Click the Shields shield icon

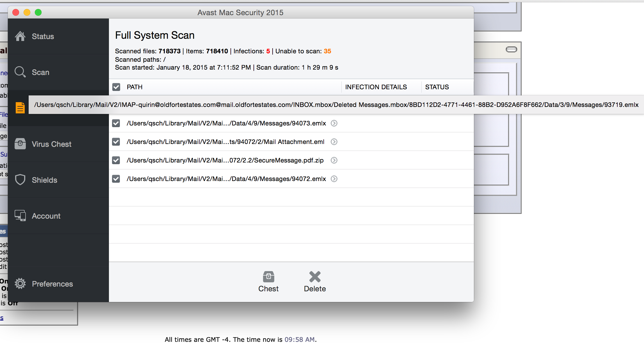tap(20, 180)
